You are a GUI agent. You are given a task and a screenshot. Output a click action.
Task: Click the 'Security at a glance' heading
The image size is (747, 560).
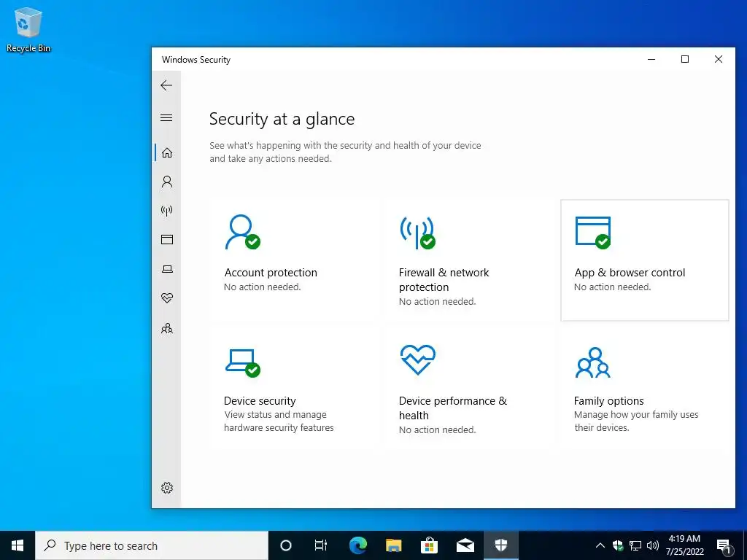click(282, 119)
